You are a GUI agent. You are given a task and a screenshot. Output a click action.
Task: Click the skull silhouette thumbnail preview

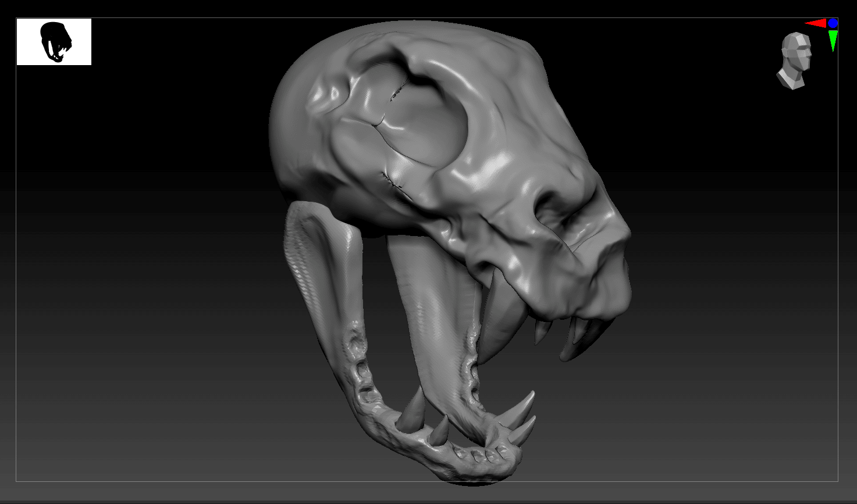pos(54,42)
